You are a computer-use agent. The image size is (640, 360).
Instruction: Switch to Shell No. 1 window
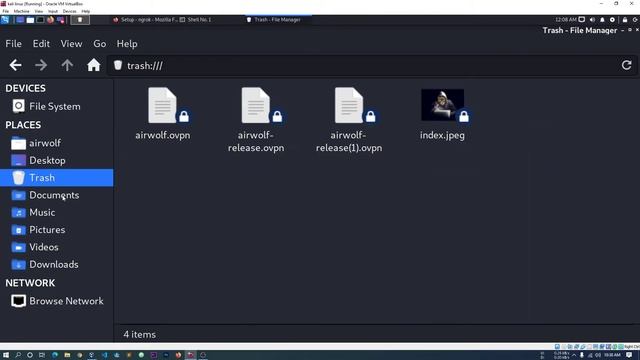196,20
